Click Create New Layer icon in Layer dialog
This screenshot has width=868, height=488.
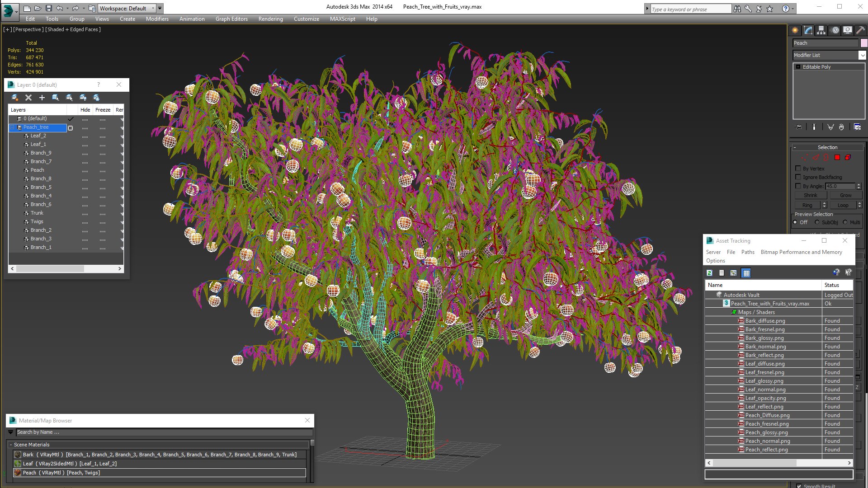15,98
